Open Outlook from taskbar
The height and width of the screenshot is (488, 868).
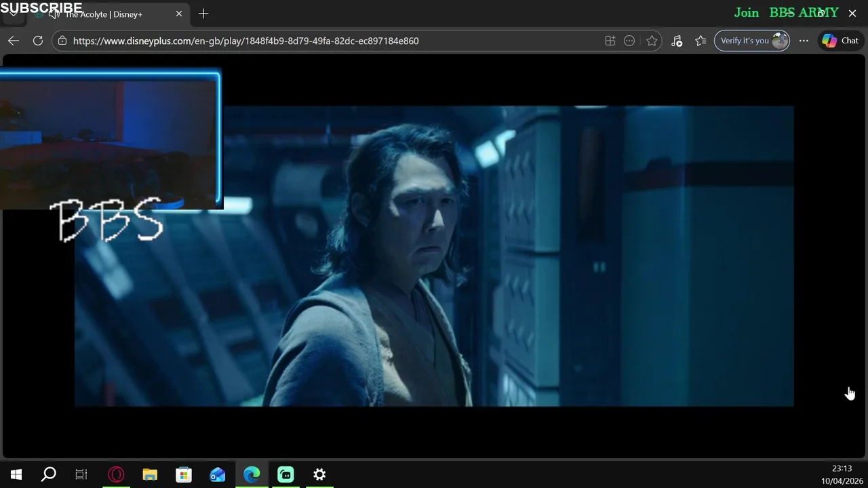pos(218,474)
